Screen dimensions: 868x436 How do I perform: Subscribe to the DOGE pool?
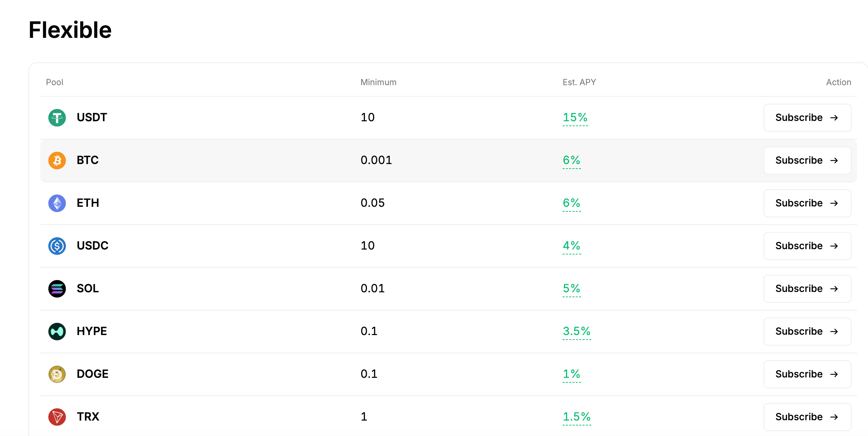pyautogui.click(x=807, y=374)
